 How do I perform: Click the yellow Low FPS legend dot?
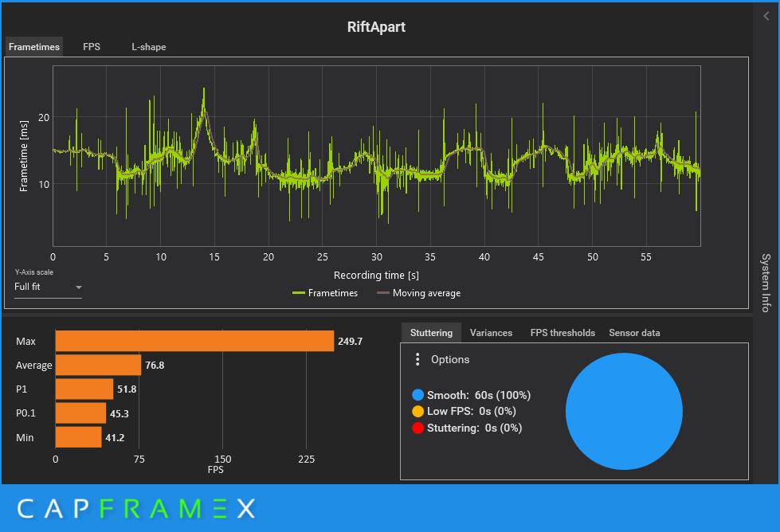[417, 411]
